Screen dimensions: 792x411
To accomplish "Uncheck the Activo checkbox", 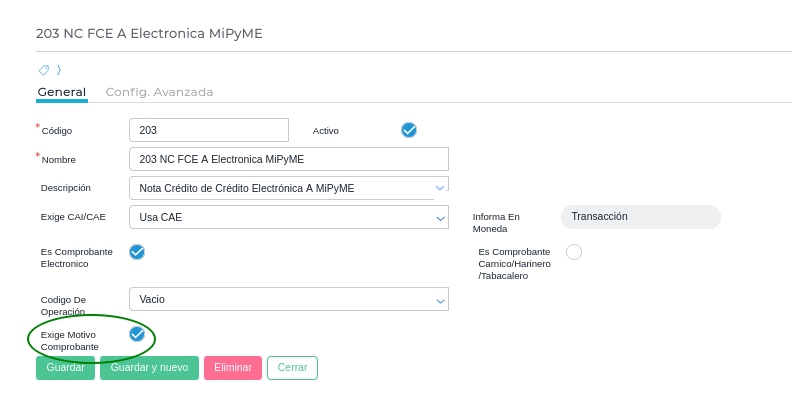I will (x=408, y=130).
